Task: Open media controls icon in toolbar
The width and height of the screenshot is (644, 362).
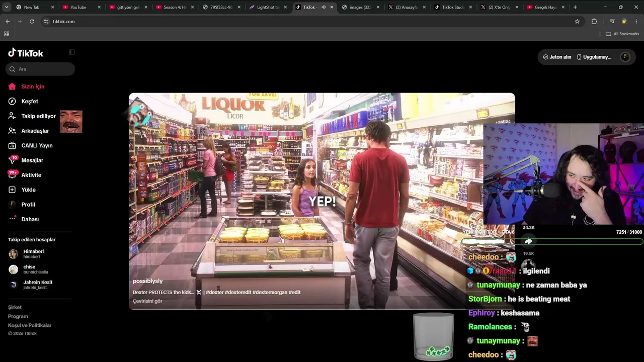Action: (x=612, y=21)
